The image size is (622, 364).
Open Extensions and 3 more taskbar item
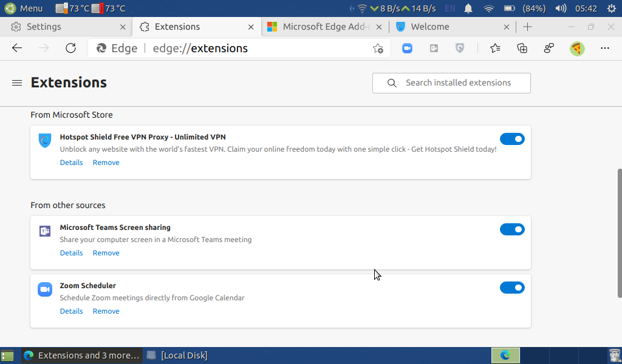pyautogui.click(x=82, y=356)
